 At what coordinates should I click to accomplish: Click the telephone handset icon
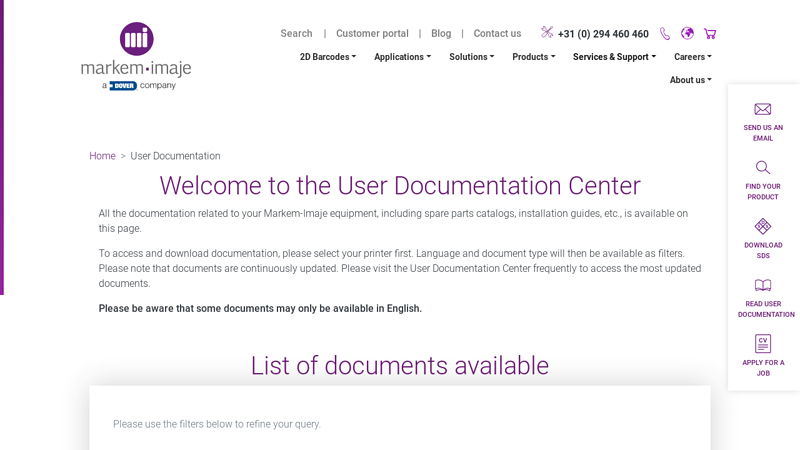(665, 34)
